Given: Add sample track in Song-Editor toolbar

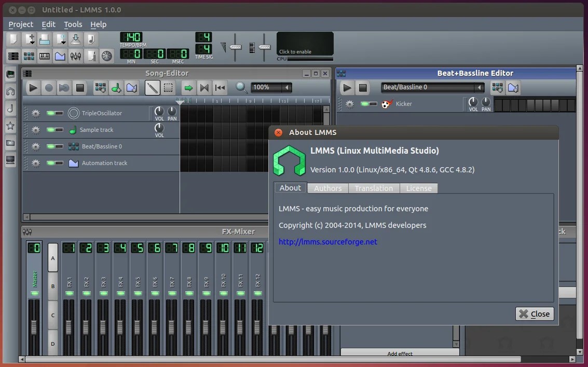Looking at the screenshot, I should point(116,88).
